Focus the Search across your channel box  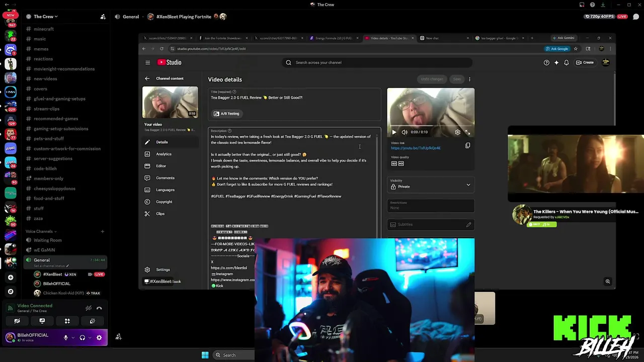point(377,62)
